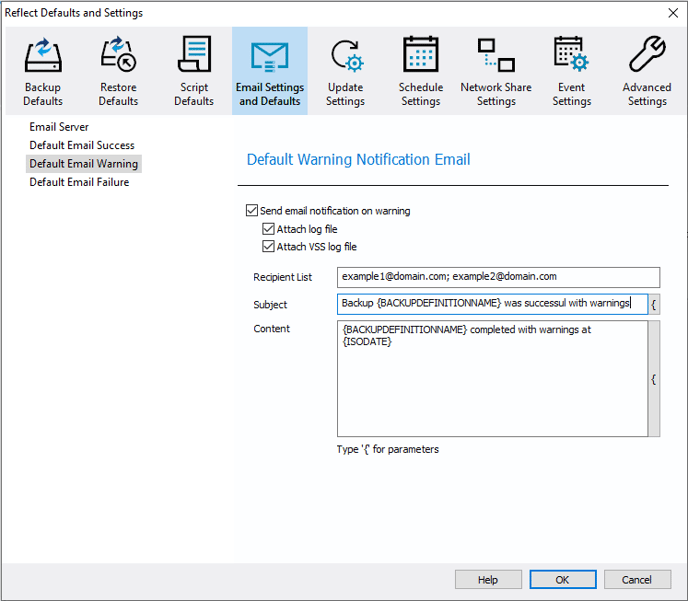This screenshot has height=601, width=688.
Task: Open Backup Defaults section
Action: (x=43, y=71)
